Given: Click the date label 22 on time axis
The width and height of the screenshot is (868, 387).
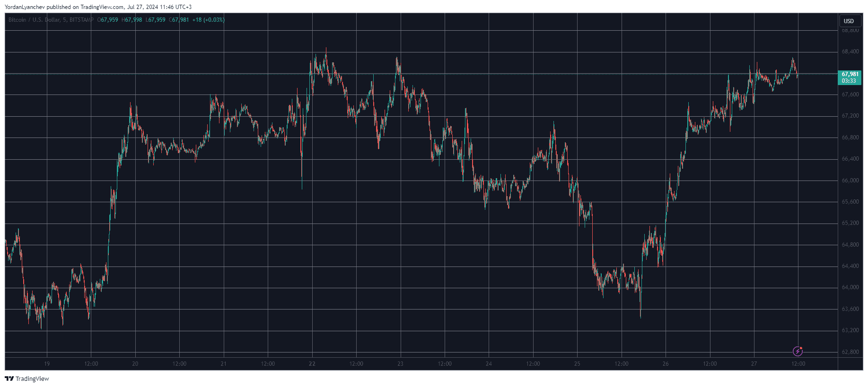Looking at the screenshot, I should 312,364.
